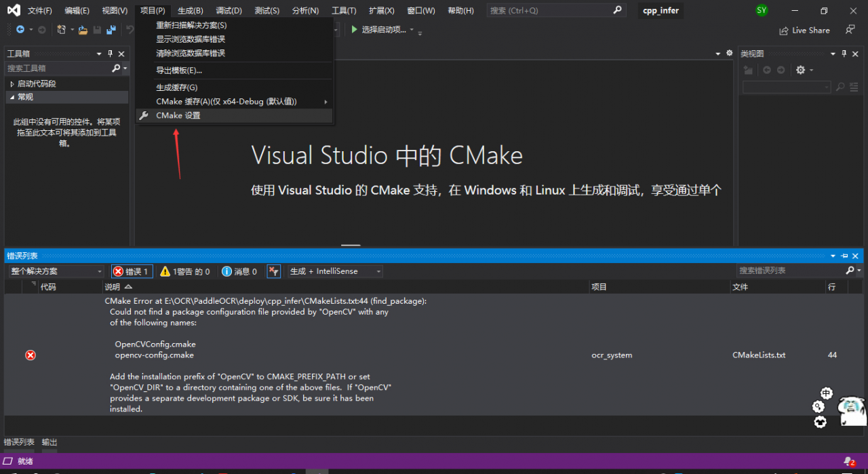
Task: Open the Class View settings gear icon
Action: [800, 70]
